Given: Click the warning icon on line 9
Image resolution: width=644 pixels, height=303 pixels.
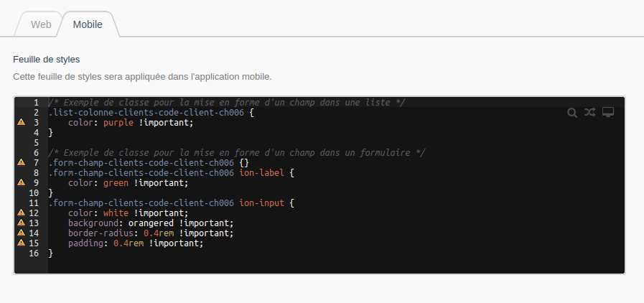Looking at the screenshot, I should pyautogui.click(x=22, y=183).
